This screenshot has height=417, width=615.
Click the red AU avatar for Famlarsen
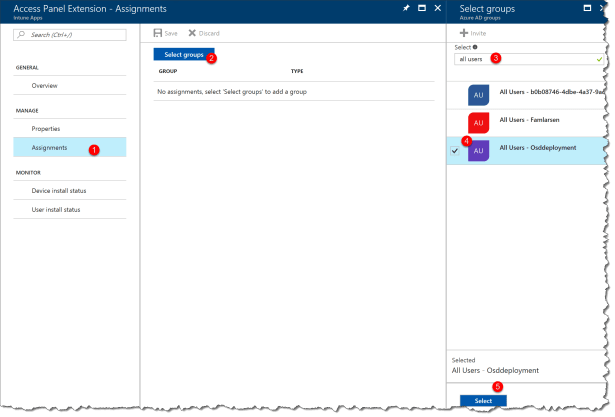[x=479, y=123]
